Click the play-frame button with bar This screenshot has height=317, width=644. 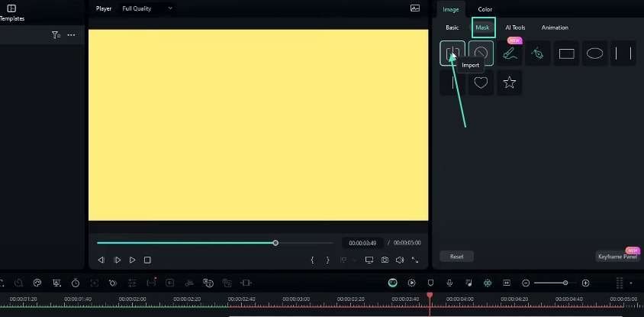tap(117, 260)
